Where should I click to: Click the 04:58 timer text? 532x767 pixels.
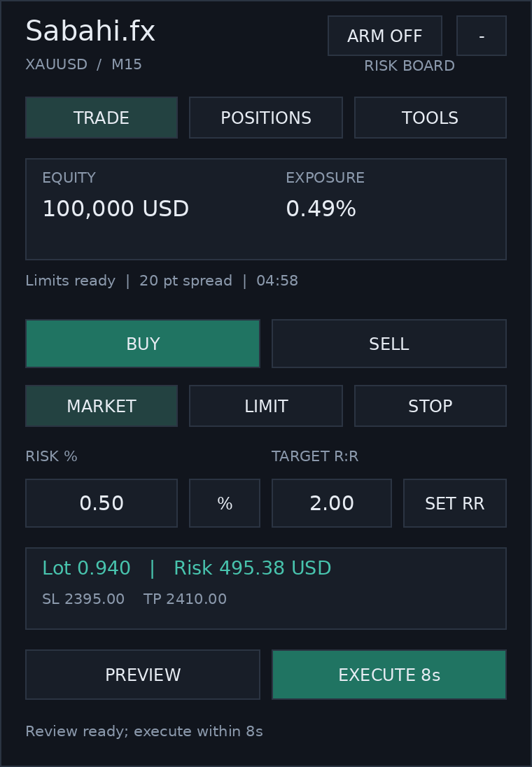pyautogui.click(x=277, y=281)
